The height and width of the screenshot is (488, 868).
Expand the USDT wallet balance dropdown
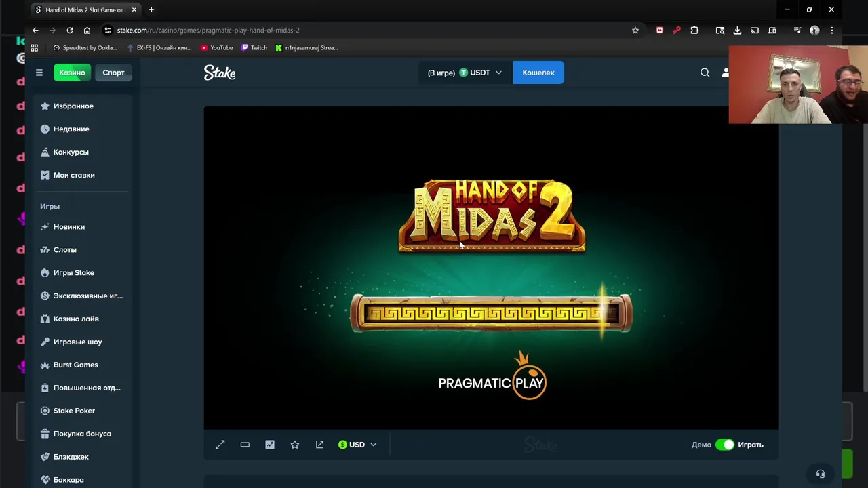coord(465,73)
